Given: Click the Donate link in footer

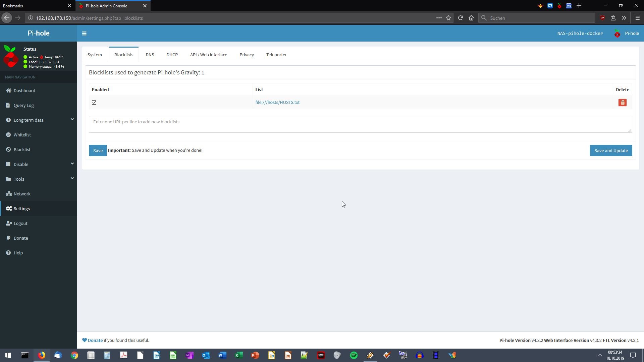Looking at the screenshot, I should [x=95, y=340].
